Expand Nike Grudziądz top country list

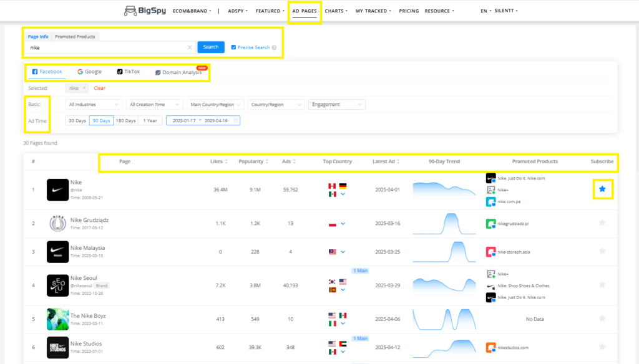click(343, 224)
